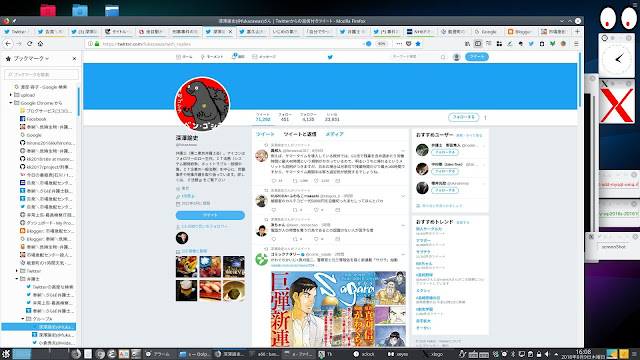The height and width of the screenshot is (360, 640).
Task: Open the Firefox home page icon
Action: 40,43
